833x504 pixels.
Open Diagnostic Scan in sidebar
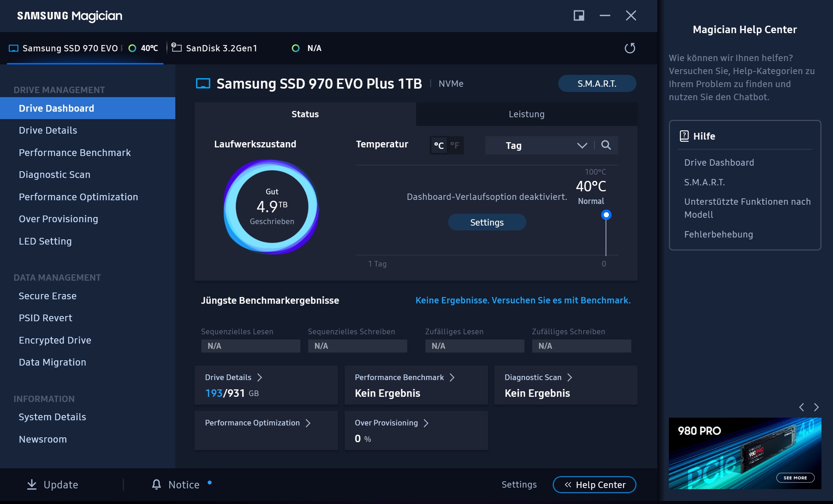tap(55, 175)
